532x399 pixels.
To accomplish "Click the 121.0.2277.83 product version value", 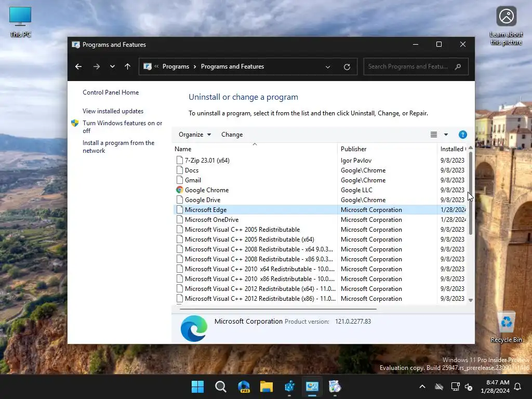I will (x=353, y=321).
